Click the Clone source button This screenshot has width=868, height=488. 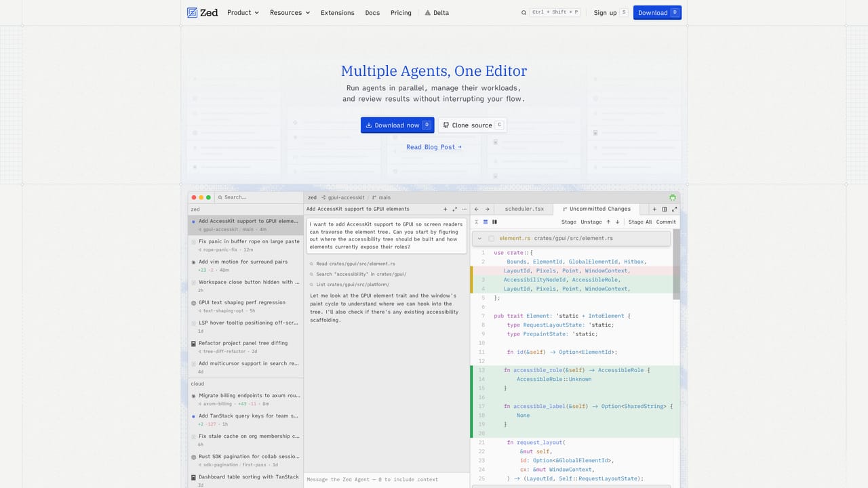point(472,125)
